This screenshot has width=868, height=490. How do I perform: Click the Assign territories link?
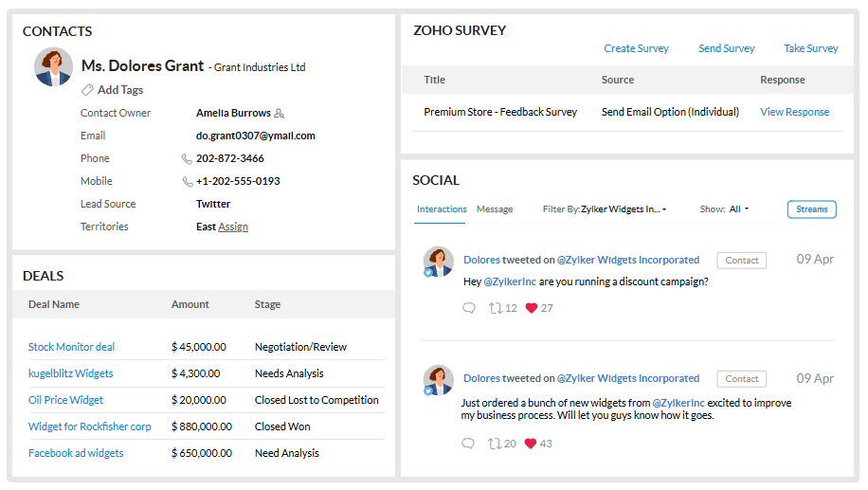[x=233, y=227]
